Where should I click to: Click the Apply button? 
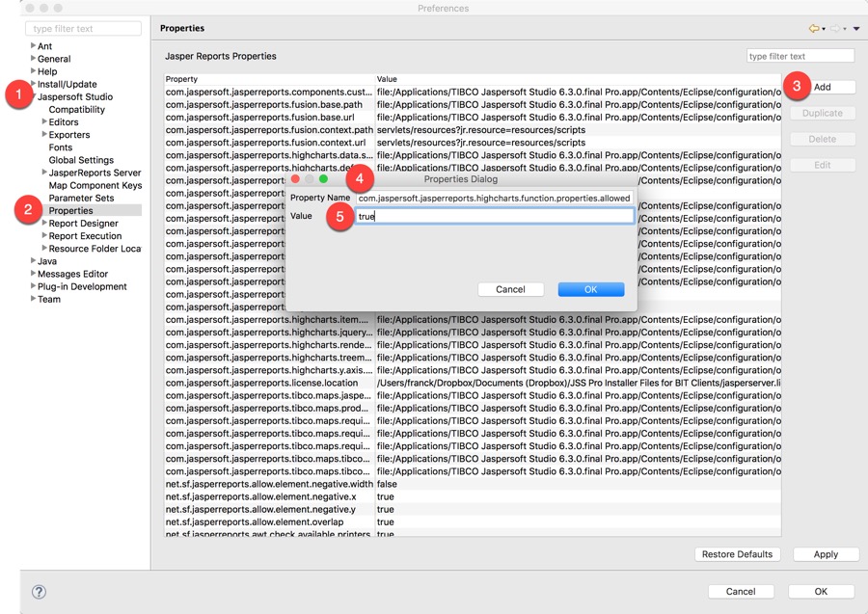pyautogui.click(x=826, y=554)
